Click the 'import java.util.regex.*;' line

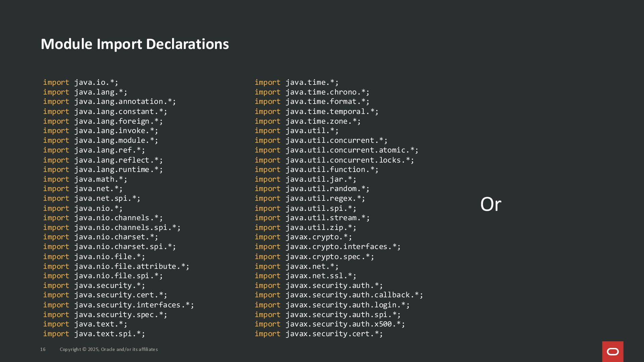point(310,198)
